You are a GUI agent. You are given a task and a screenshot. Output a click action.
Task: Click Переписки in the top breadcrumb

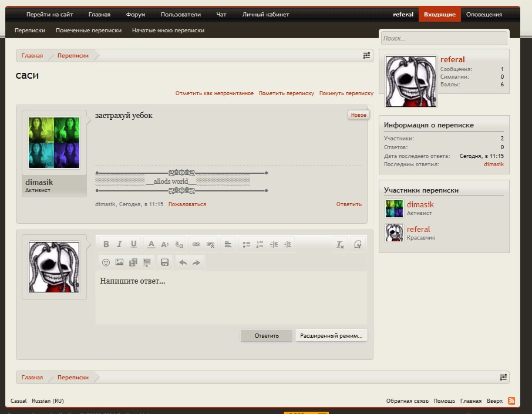pyautogui.click(x=73, y=55)
